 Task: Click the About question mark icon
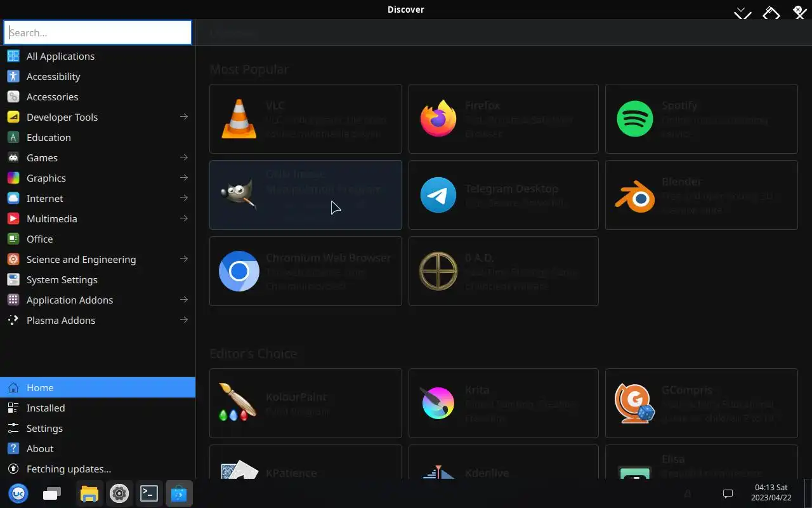tap(13, 448)
